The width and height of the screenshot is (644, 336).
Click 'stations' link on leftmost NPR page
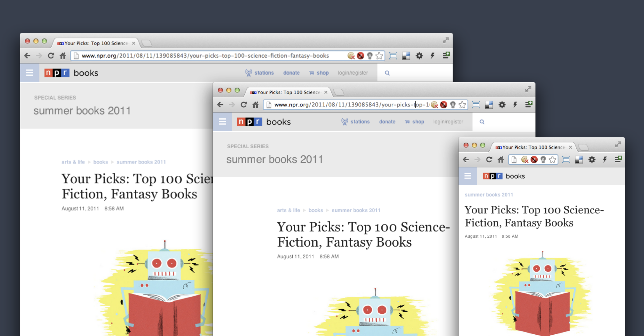coord(264,73)
